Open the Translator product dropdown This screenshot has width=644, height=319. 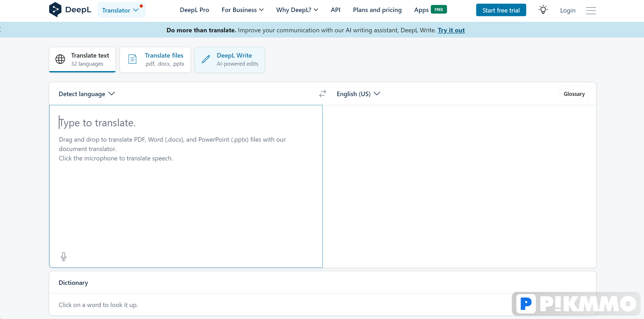[x=121, y=10]
